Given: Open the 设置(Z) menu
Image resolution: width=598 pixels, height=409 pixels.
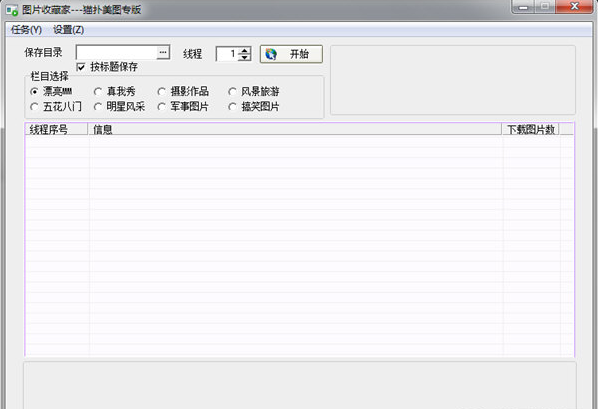Looking at the screenshot, I should click(x=69, y=30).
